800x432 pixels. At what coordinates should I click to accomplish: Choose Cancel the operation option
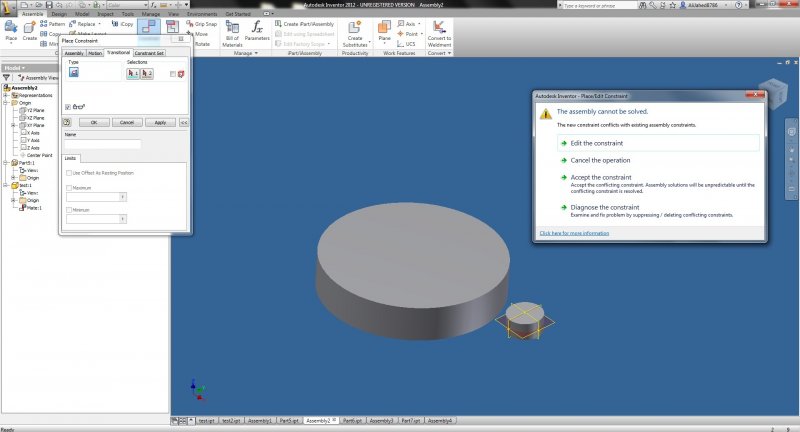point(600,160)
